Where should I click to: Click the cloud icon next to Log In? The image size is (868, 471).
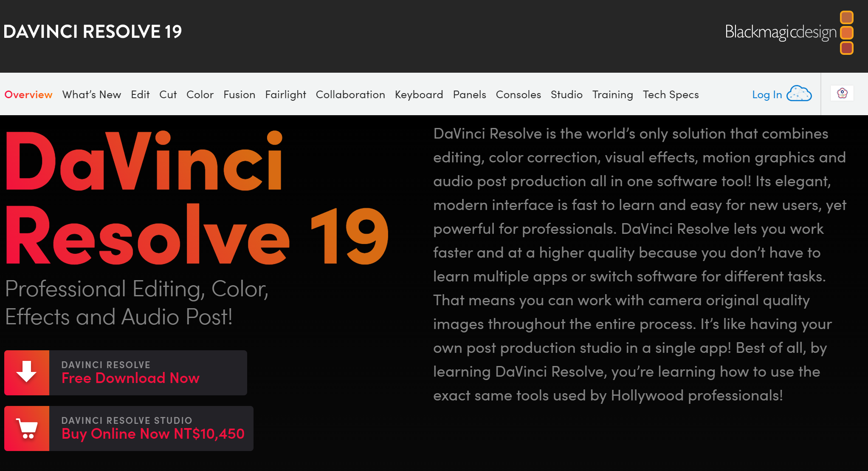799,94
